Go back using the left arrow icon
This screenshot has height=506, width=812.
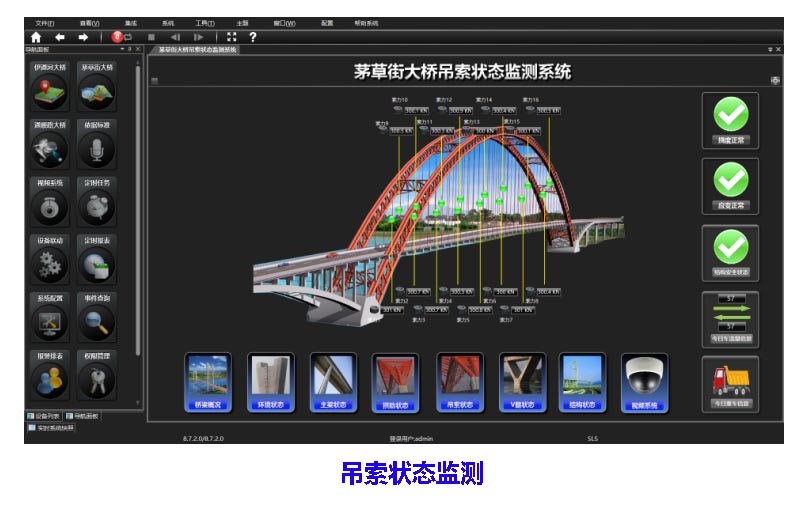pyautogui.click(x=60, y=37)
